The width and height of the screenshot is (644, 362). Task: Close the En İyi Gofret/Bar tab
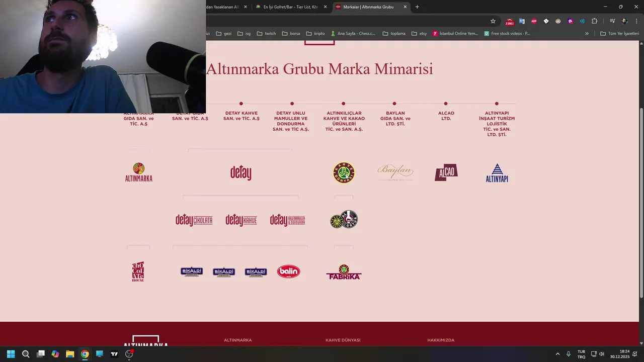325,7
